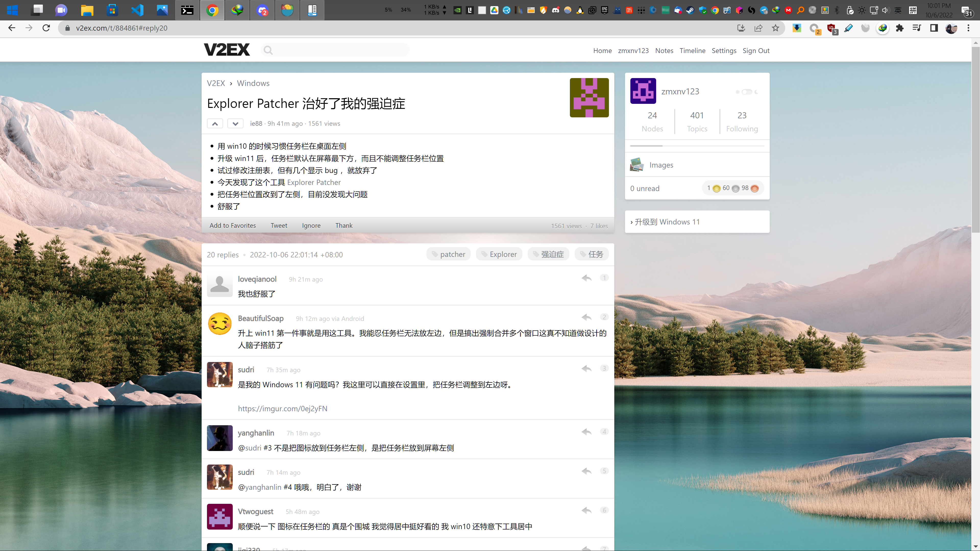980x551 pixels.
Task: Reply to loveqianool's comment with the arrow icon
Action: [586, 278]
